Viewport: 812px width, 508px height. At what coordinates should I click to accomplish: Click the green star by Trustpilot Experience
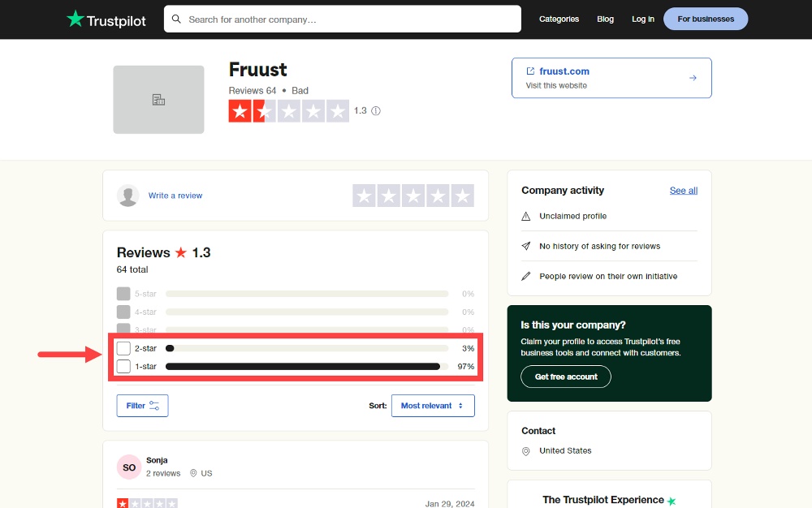click(672, 501)
